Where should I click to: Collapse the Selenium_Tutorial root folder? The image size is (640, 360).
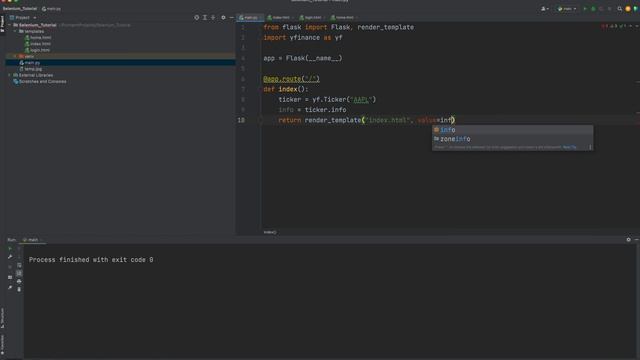coord(10,25)
